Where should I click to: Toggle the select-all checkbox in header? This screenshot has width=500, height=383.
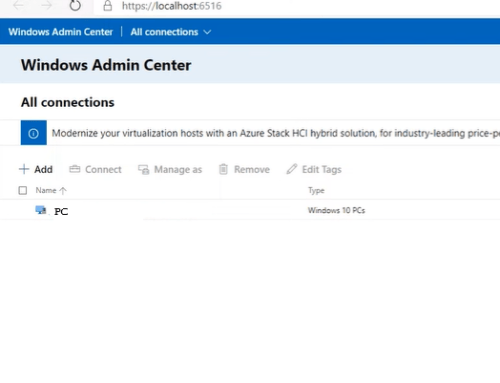click(23, 190)
